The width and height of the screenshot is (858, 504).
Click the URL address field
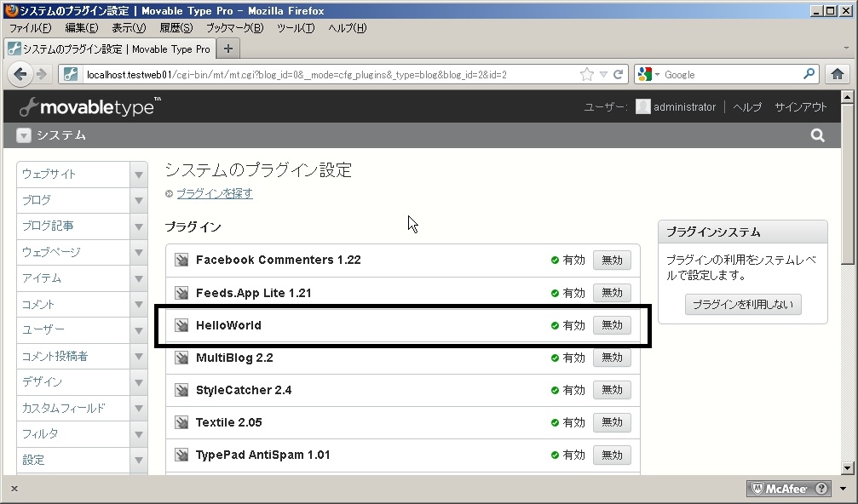331,74
